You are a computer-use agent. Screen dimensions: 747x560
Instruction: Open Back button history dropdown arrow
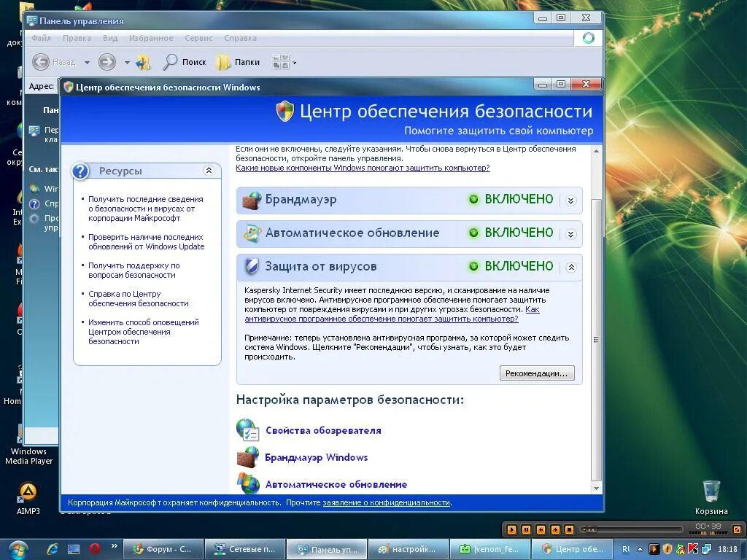click(x=87, y=63)
